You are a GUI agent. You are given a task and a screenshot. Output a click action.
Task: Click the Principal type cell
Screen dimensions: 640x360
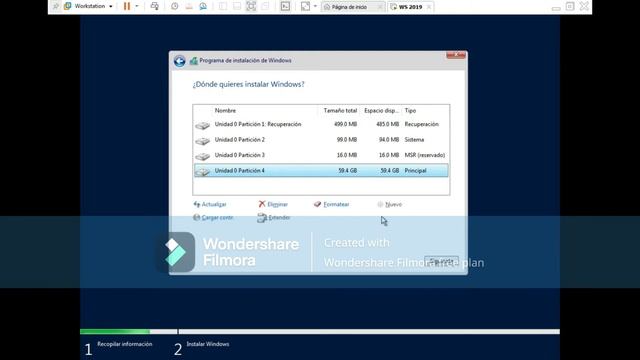click(x=416, y=171)
